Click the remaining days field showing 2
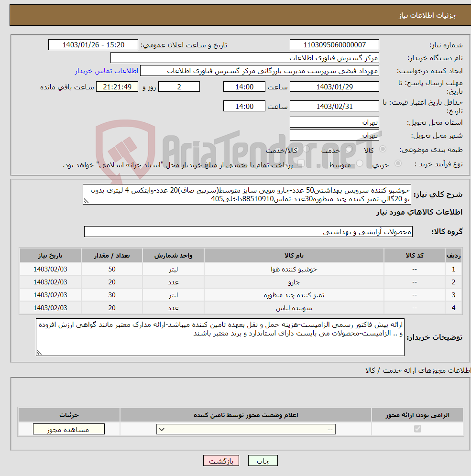The width and height of the screenshot is (471, 476). tap(179, 87)
